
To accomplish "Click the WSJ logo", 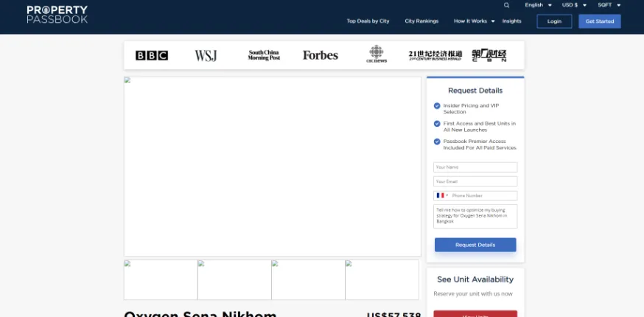I will coord(206,55).
